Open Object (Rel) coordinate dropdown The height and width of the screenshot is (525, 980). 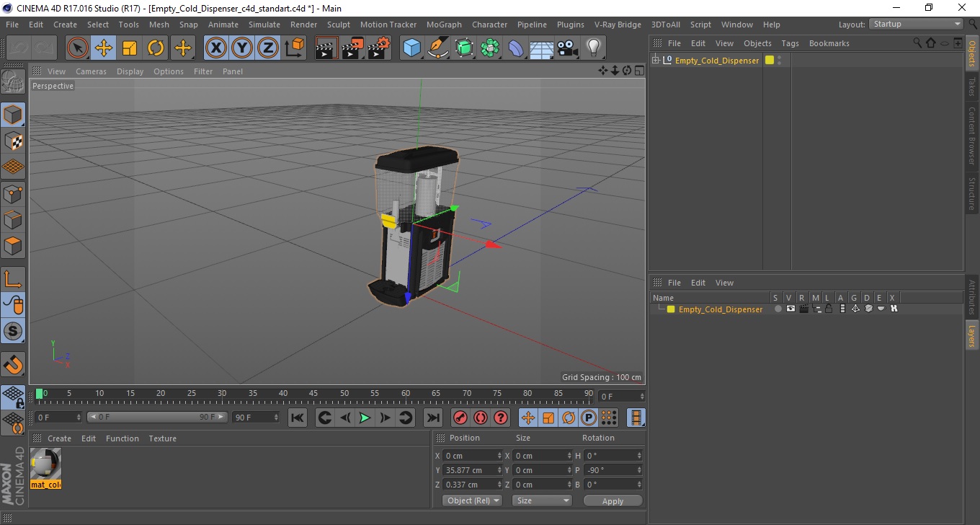[x=472, y=500]
